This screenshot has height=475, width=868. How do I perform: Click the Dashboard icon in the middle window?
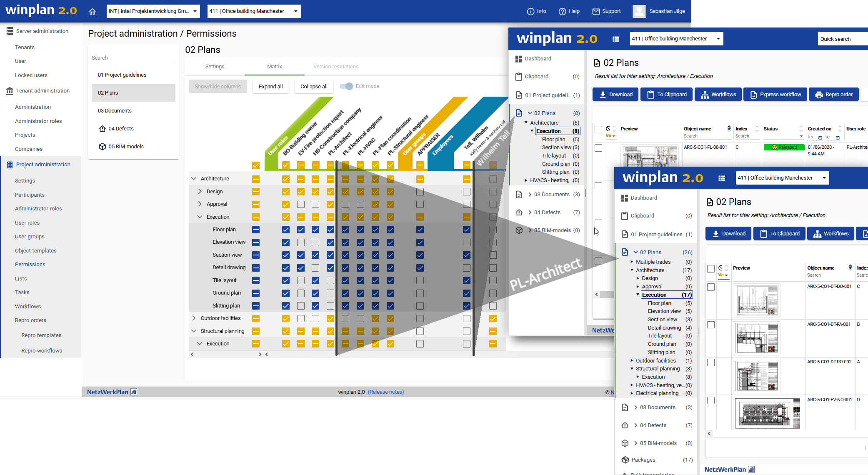pyautogui.click(x=519, y=59)
